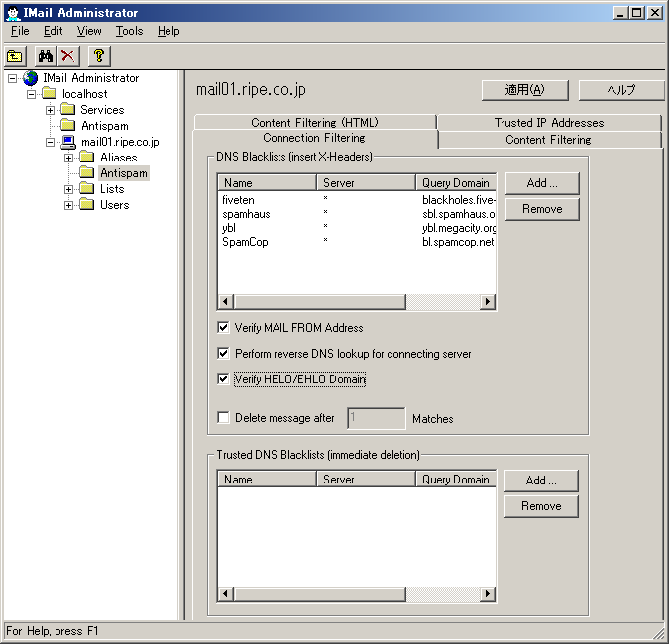Click the up-one-level folder toolbar icon

coord(15,55)
